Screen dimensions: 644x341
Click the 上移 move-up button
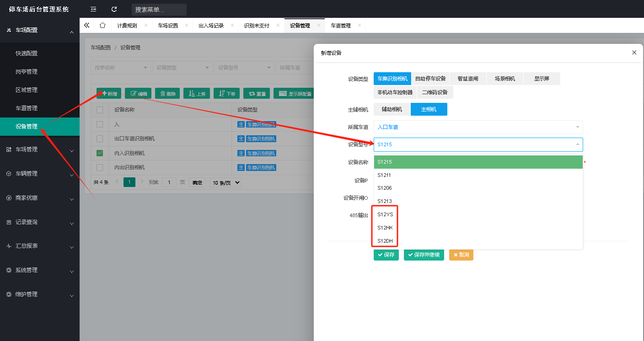pos(197,93)
